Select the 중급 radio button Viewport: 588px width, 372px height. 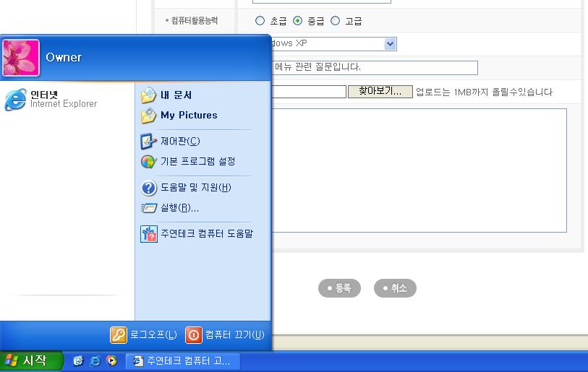[298, 21]
